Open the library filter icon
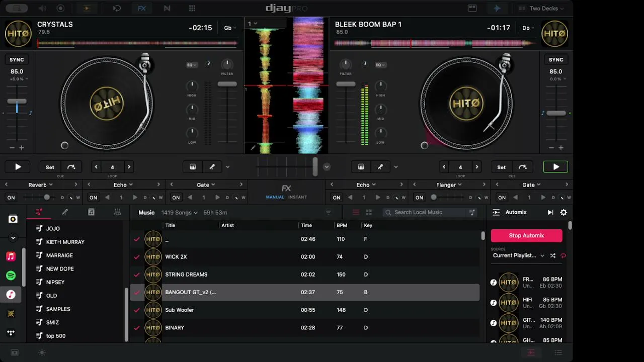Image resolution: width=644 pixels, height=362 pixels. pos(329,213)
